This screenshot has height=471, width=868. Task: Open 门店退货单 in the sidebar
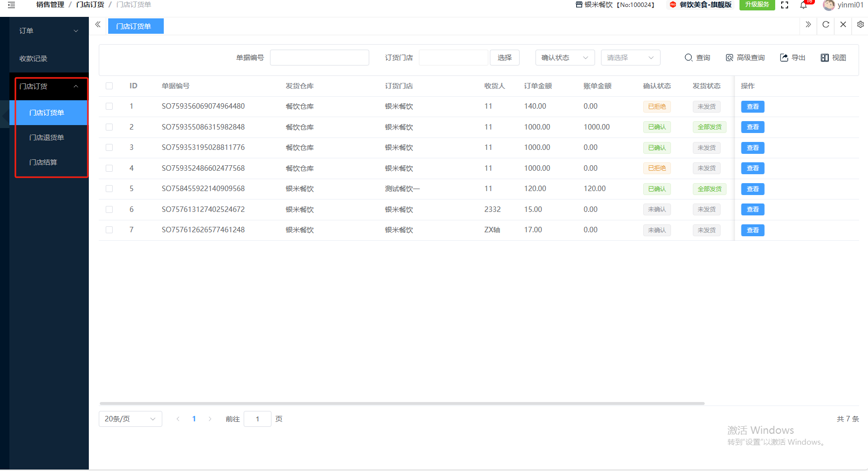click(x=47, y=137)
